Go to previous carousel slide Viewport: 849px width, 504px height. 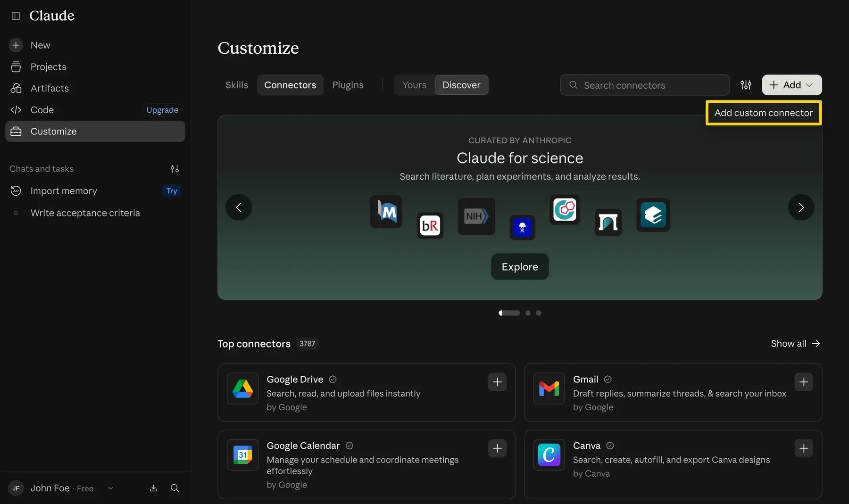239,207
